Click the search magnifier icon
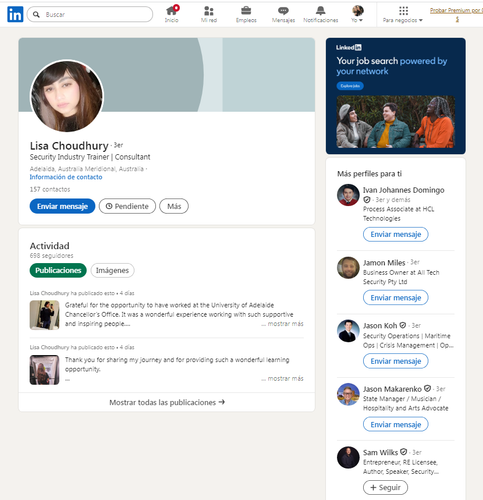This screenshot has height=500, width=483. point(36,14)
